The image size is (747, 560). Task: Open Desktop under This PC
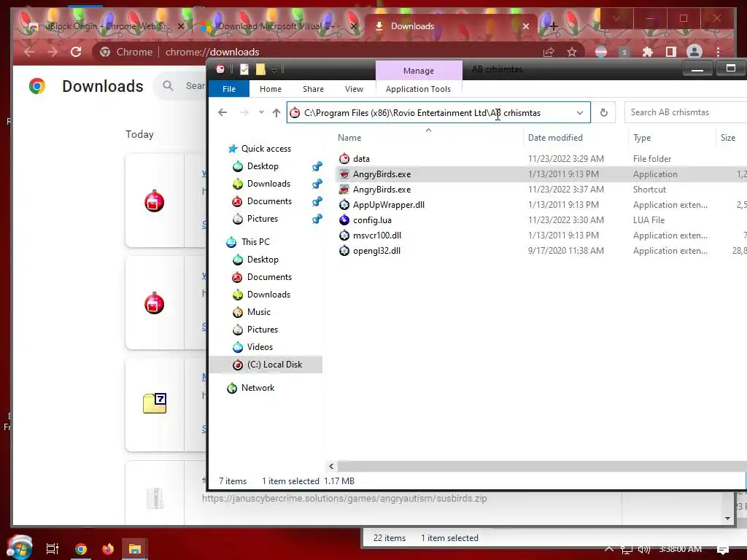pos(263,260)
